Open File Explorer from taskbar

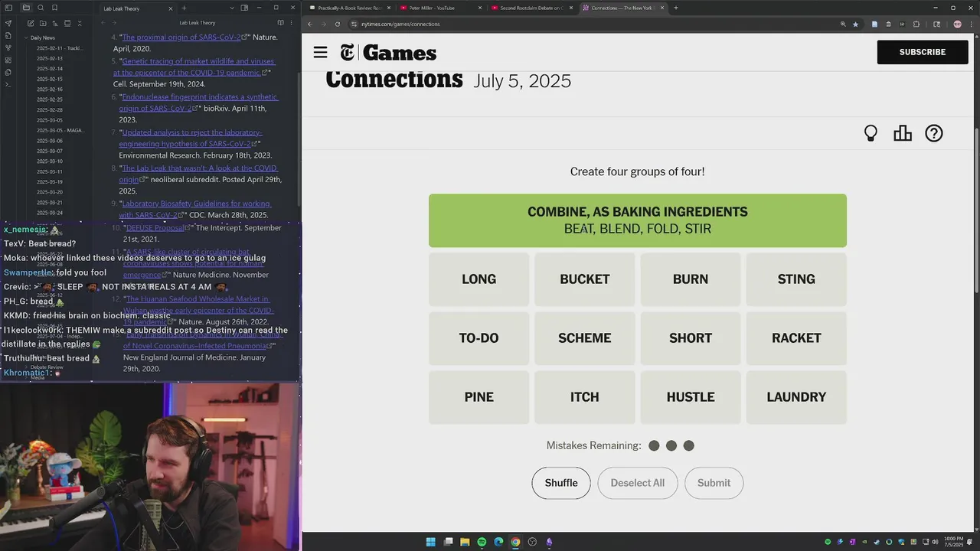point(465,542)
